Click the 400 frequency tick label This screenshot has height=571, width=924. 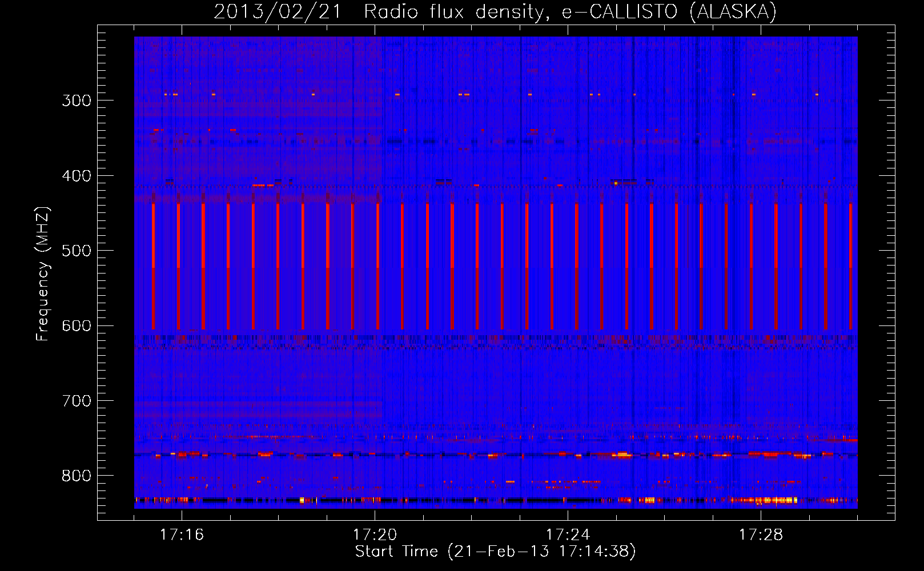click(77, 176)
